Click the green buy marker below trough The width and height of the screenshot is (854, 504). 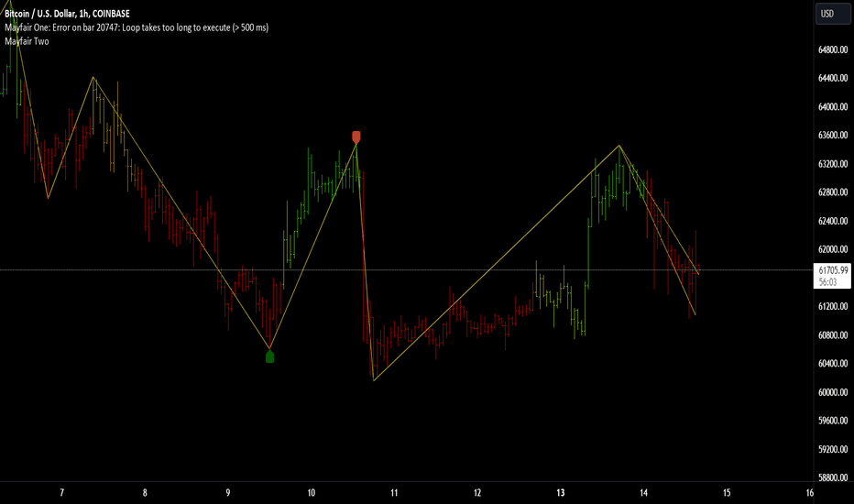269,356
